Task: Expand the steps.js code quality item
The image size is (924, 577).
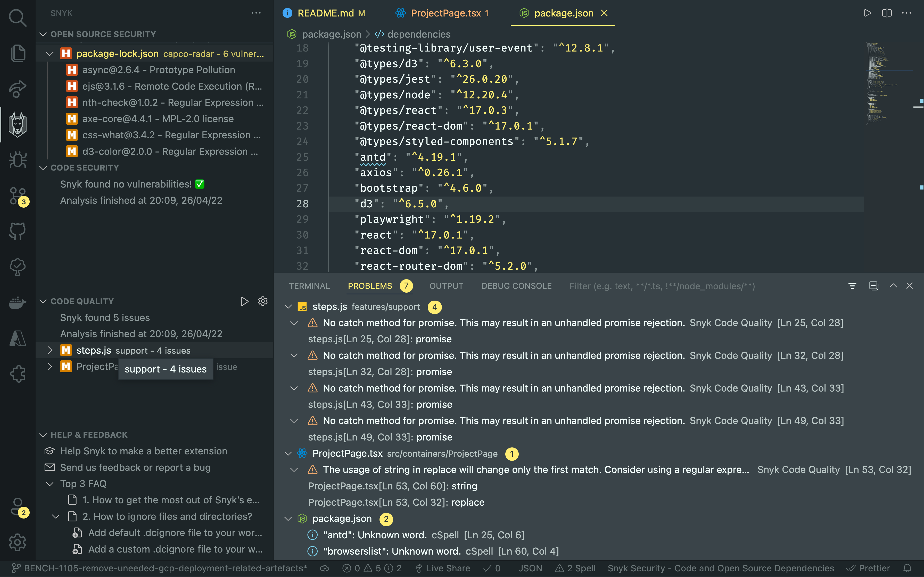Action: (x=50, y=350)
